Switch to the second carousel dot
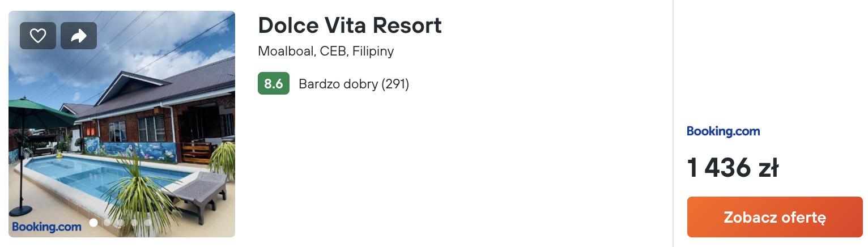This screenshot has height=247, width=868. coord(107,223)
